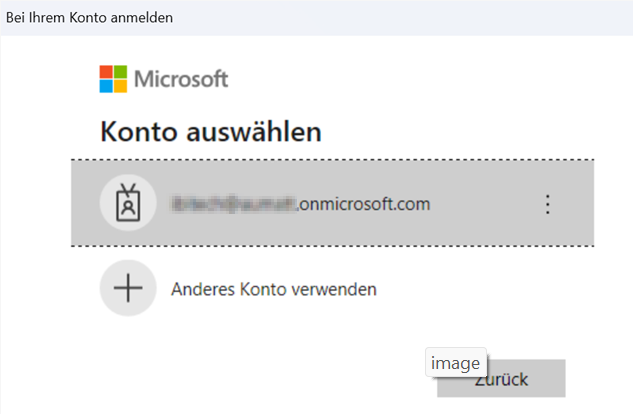Select the onmicrosoft.com account email
This screenshot has width=633, height=414.
coord(300,204)
